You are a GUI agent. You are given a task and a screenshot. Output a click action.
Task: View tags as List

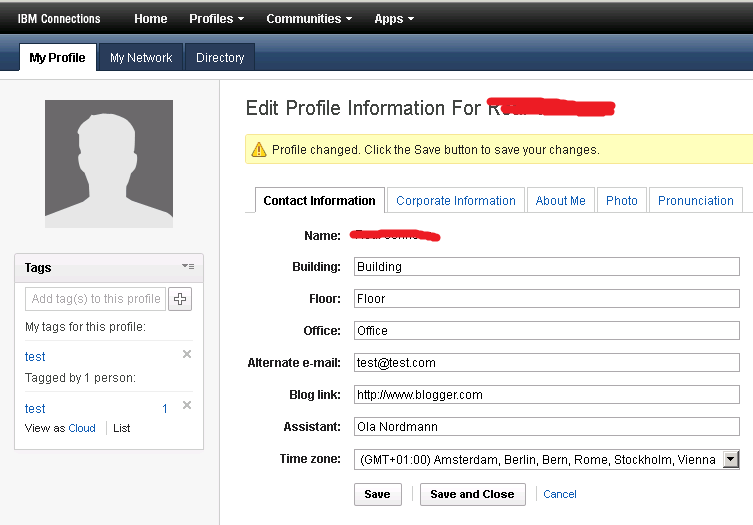[x=121, y=428]
